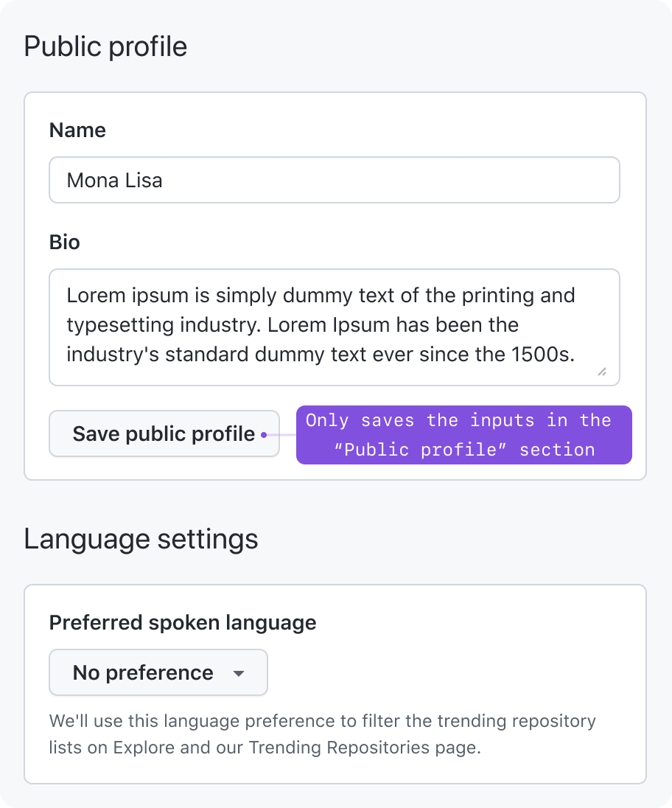Place cursor after "Lisa" in Name field

[x=164, y=181]
